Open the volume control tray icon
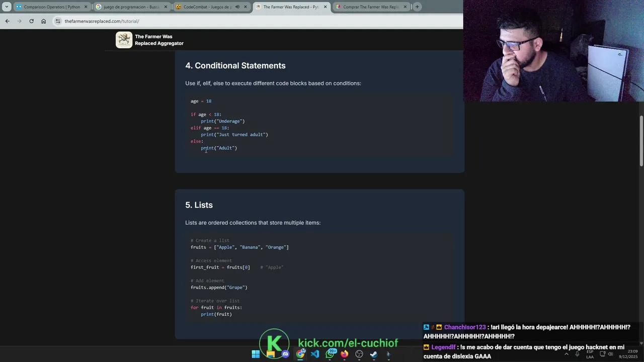644x362 pixels. (610, 354)
